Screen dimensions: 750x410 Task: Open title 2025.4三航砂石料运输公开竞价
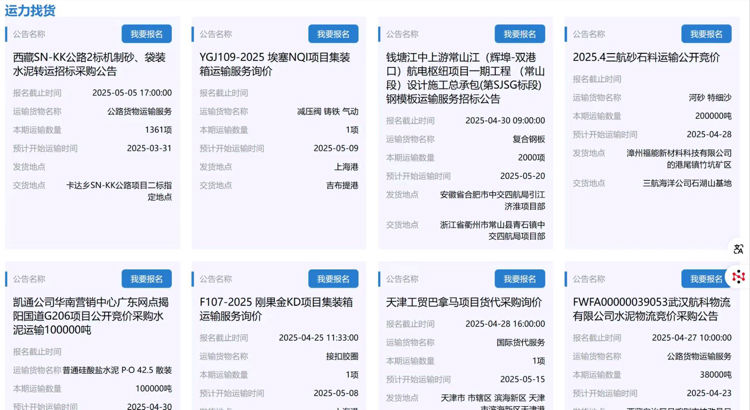(646, 57)
